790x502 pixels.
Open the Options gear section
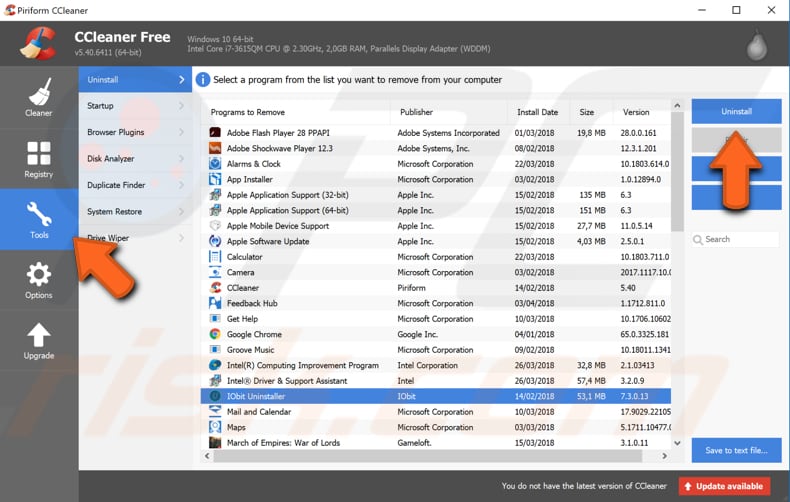coord(39,280)
